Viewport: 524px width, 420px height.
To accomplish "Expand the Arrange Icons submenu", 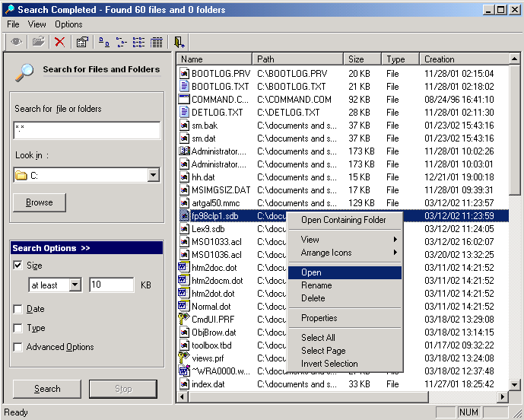I will point(345,253).
